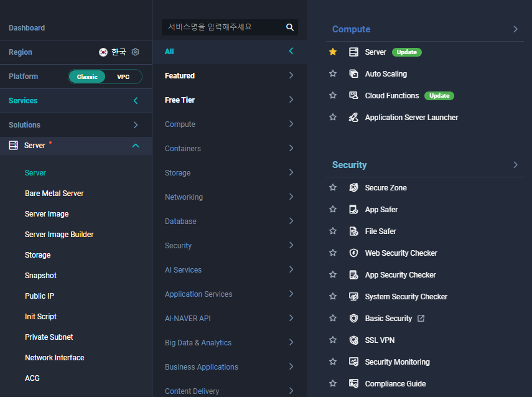
Task: Open the Init Script page
Action: tap(40, 317)
